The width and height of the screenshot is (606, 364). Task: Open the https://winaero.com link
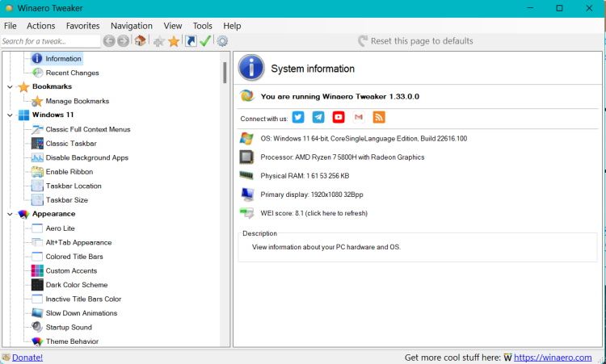click(x=553, y=358)
